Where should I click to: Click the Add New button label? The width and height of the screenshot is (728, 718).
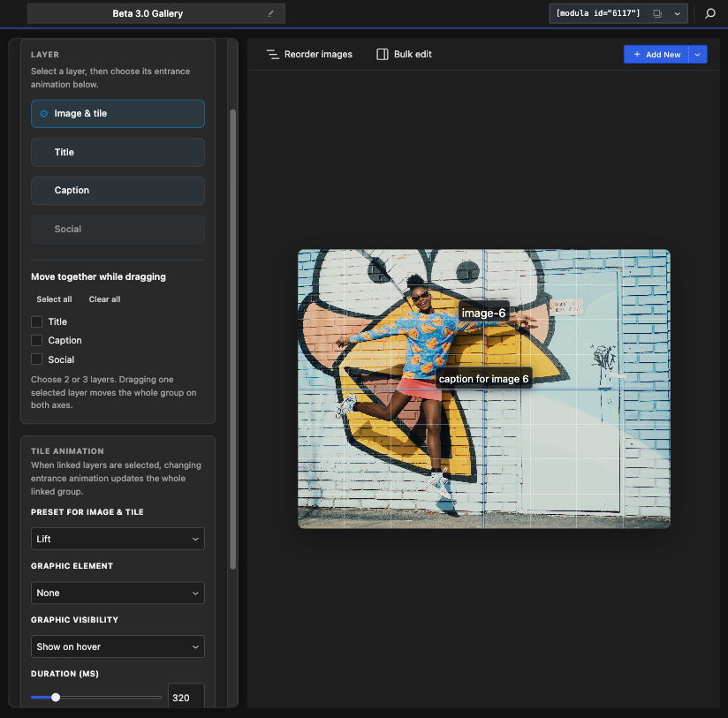(663, 55)
